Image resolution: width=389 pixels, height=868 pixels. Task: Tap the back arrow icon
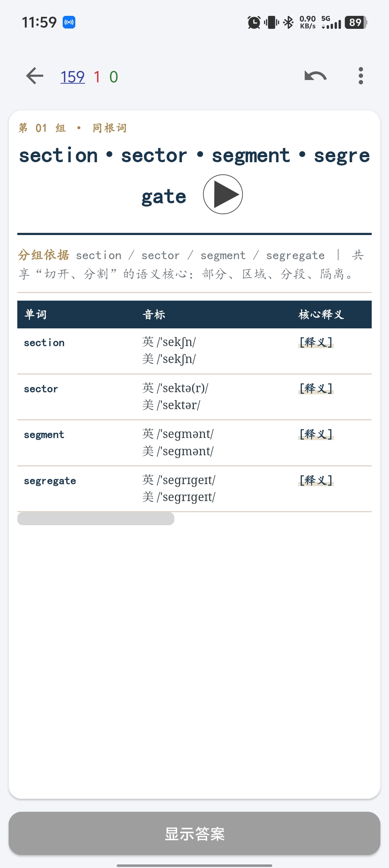[x=35, y=76]
